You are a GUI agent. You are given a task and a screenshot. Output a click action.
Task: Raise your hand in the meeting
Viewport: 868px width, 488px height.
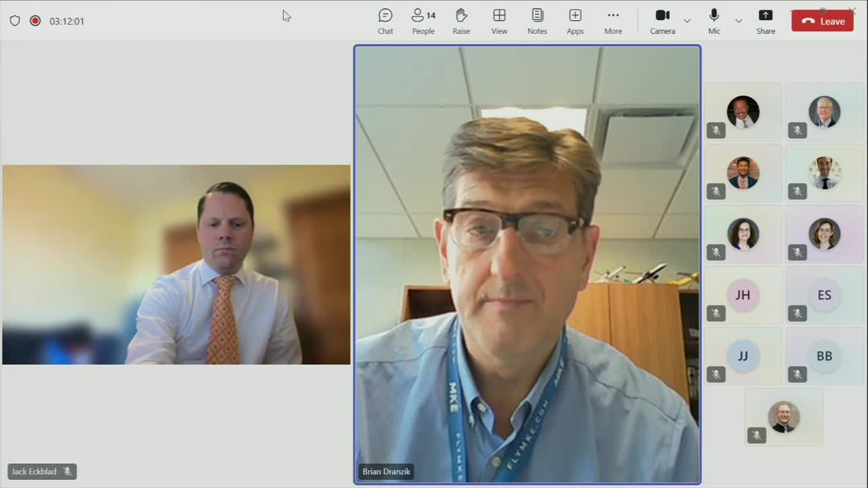[461, 21]
